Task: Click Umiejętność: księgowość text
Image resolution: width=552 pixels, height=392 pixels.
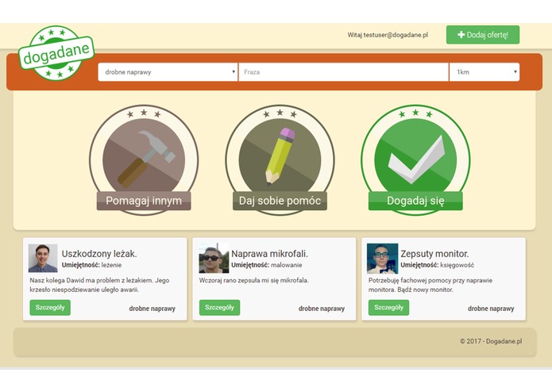Action: click(x=438, y=265)
